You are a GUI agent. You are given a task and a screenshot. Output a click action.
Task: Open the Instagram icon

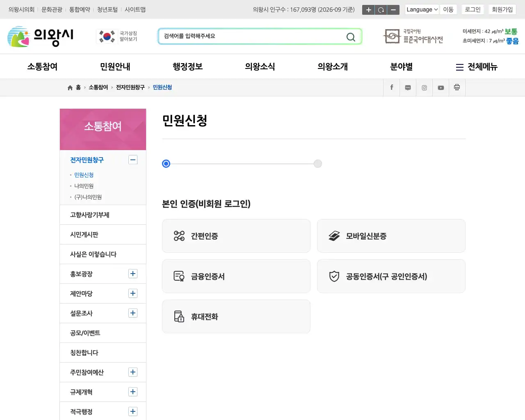[x=425, y=87]
